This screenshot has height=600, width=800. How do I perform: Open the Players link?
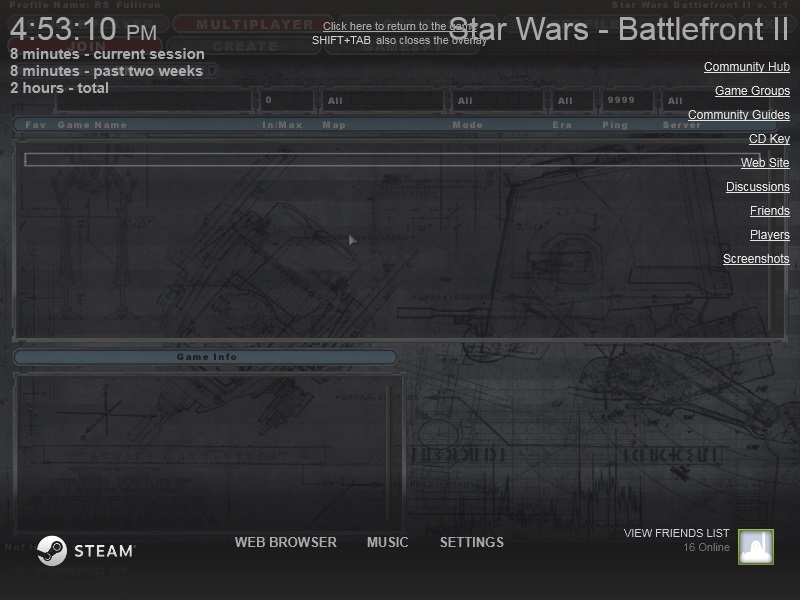point(769,235)
